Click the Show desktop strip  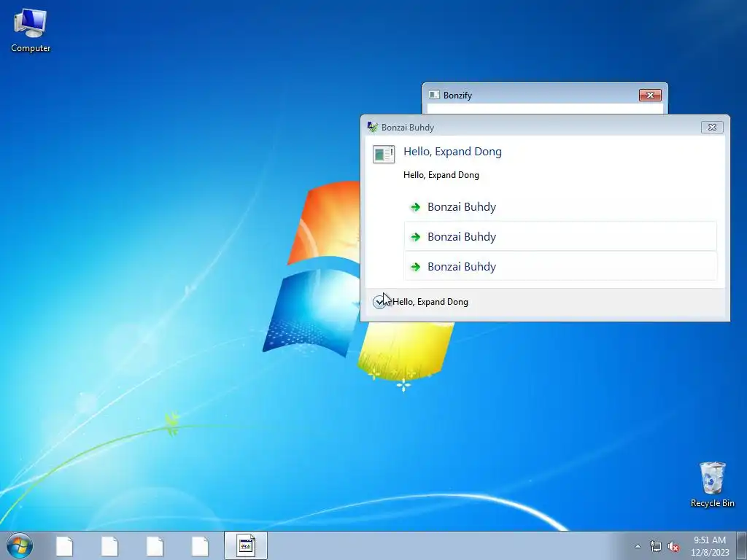point(742,545)
